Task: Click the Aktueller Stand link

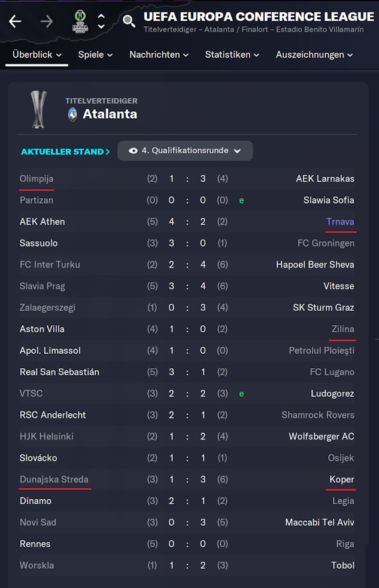Action: click(x=65, y=151)
